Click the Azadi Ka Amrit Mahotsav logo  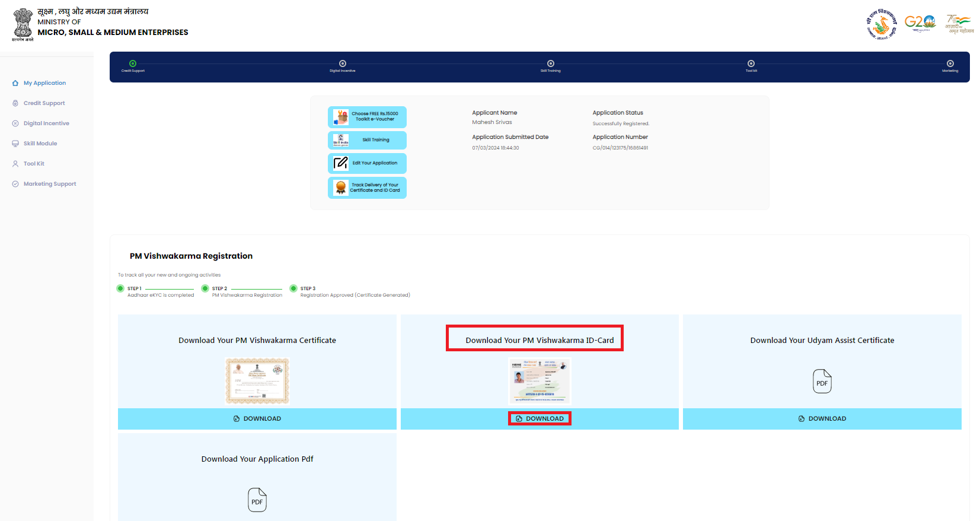pos(959,24)
